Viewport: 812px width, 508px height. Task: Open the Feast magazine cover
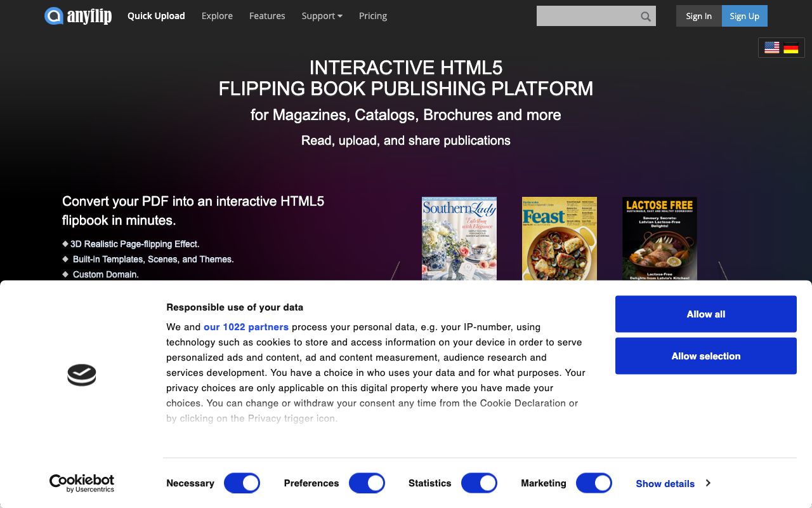[x=560, y=239]
